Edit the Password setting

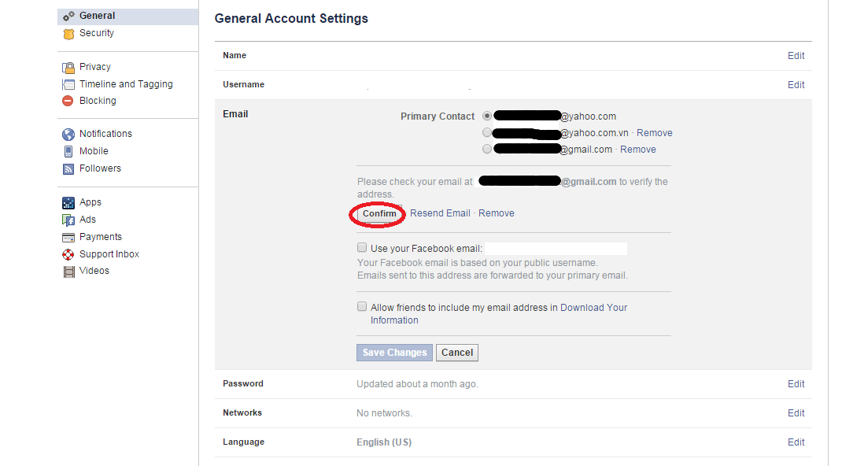point(796,384)
